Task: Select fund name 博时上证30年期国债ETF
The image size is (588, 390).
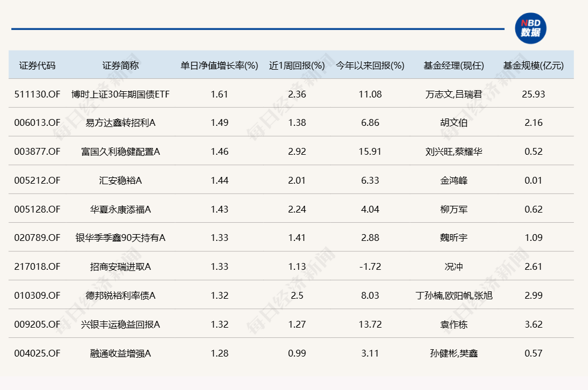Action: click(x=120, y=94)
